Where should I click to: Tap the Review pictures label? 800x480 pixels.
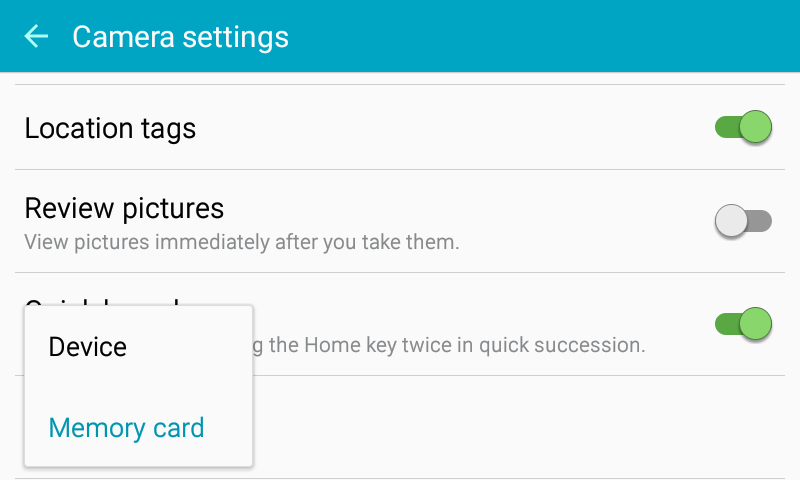124,208
